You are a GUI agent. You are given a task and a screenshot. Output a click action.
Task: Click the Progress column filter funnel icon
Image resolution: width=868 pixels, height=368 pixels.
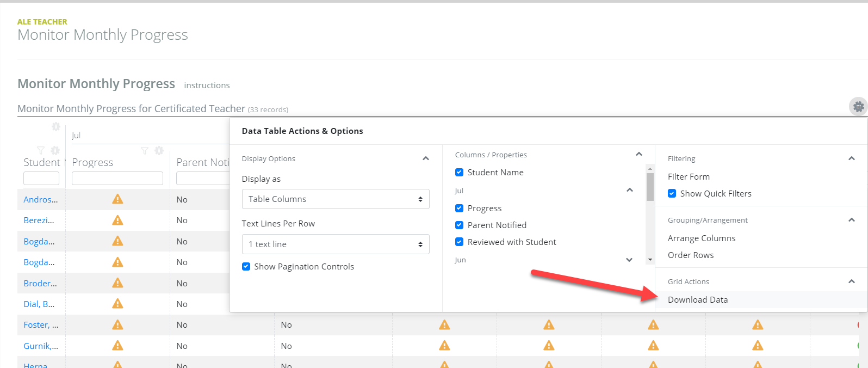coord(144,151)
